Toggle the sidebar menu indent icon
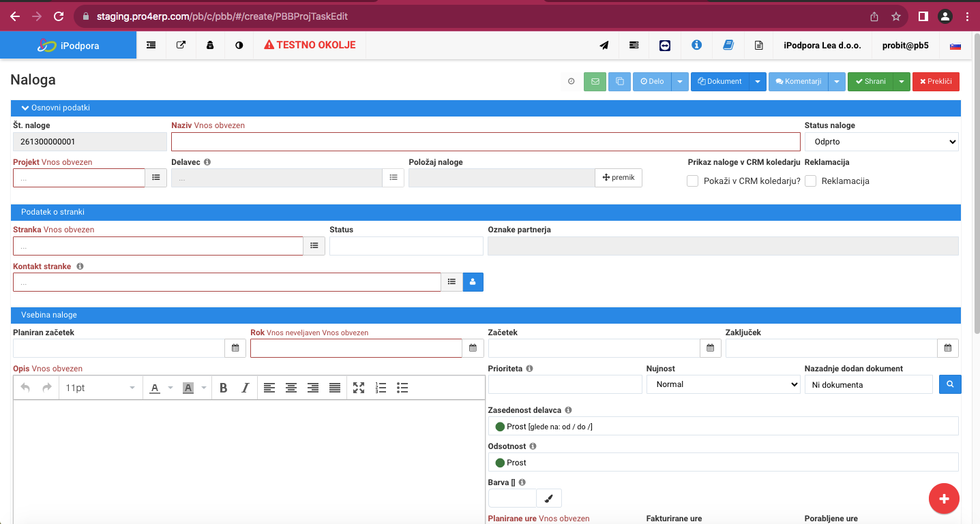The width and height of the screenshot is (980, 524). [151, 46]
